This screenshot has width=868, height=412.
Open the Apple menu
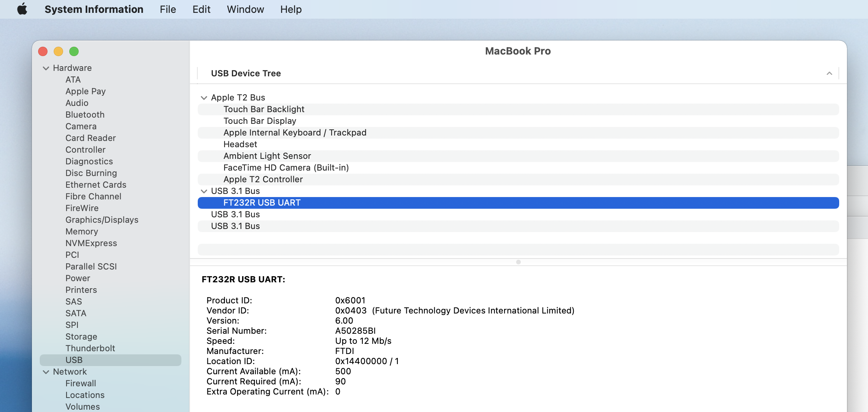coord(22,9)
